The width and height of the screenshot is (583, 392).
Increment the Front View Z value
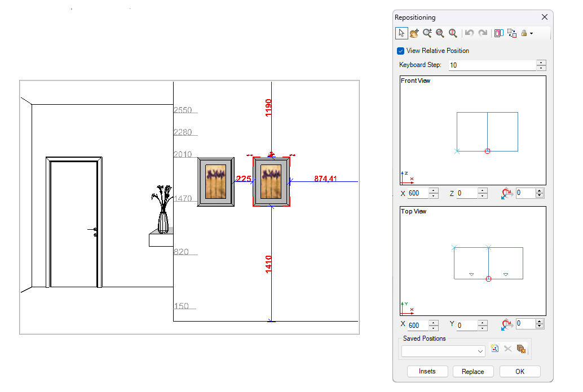click(483, 190)
